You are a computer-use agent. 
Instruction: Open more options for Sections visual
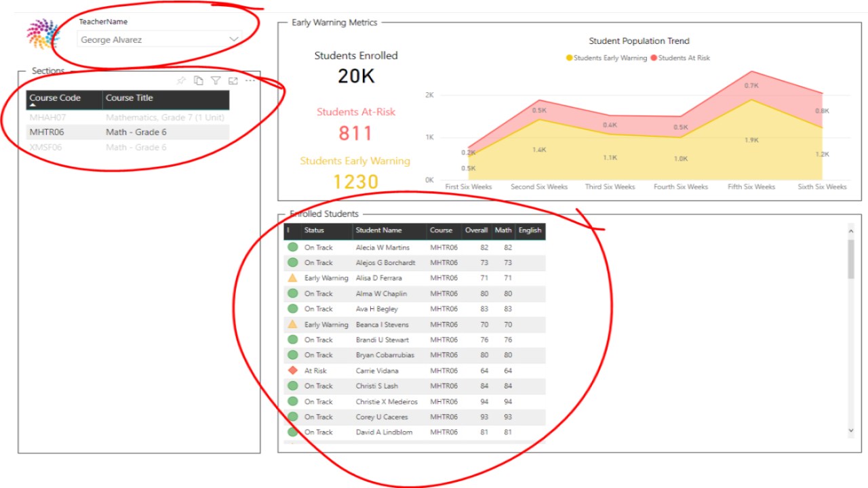250,81
